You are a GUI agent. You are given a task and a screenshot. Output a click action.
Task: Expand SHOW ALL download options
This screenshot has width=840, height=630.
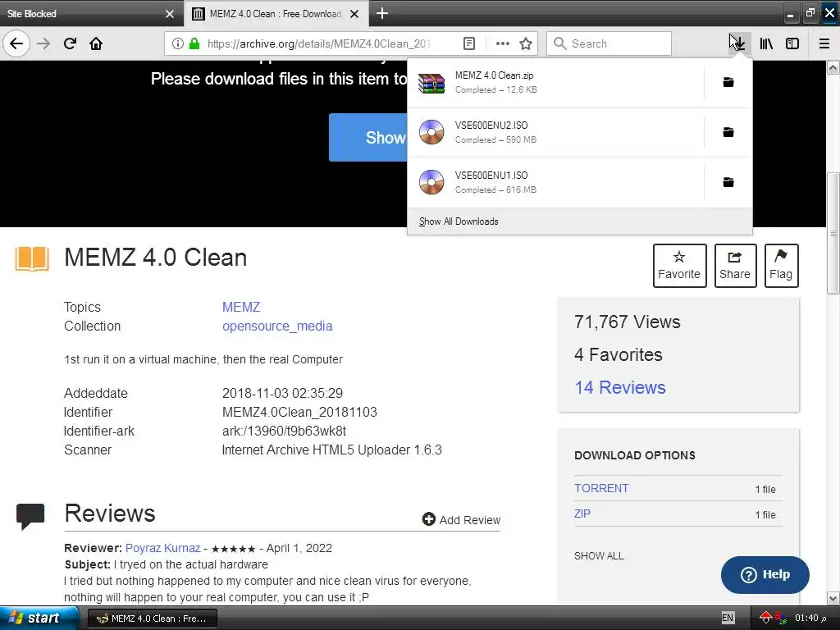pyautogui.click(x=599, y=556)
